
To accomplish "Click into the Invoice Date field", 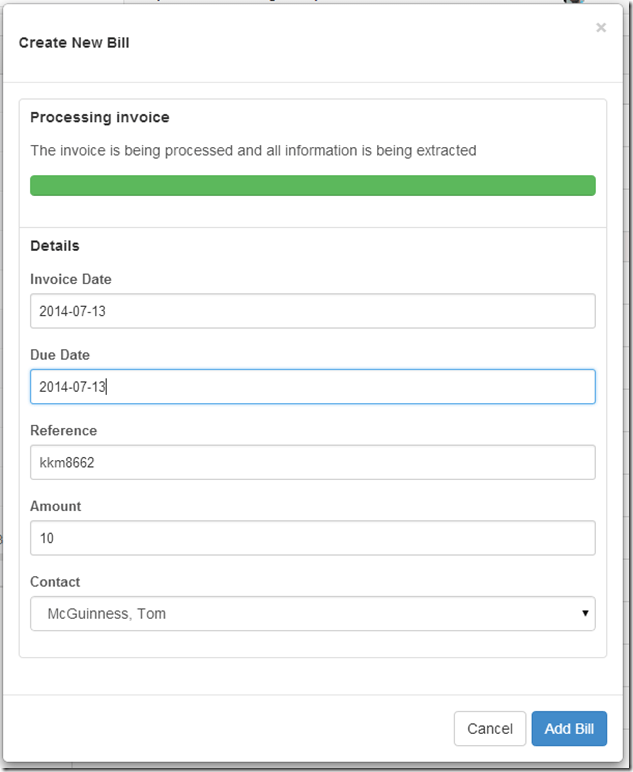I will click(x=312, y=311).
